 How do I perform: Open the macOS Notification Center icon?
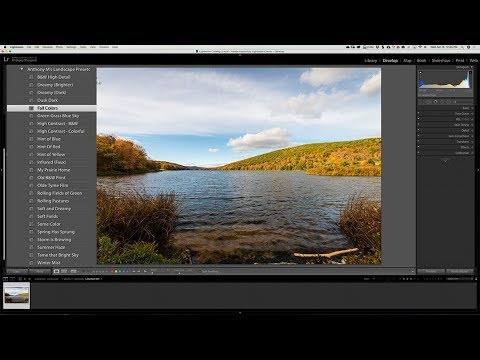(x=474, y=47)
